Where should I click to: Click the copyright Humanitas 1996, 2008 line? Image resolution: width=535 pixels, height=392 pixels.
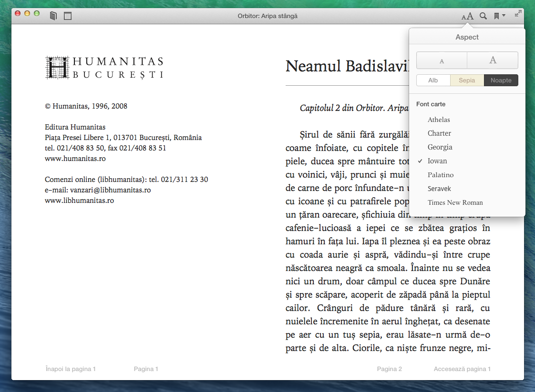86,106
